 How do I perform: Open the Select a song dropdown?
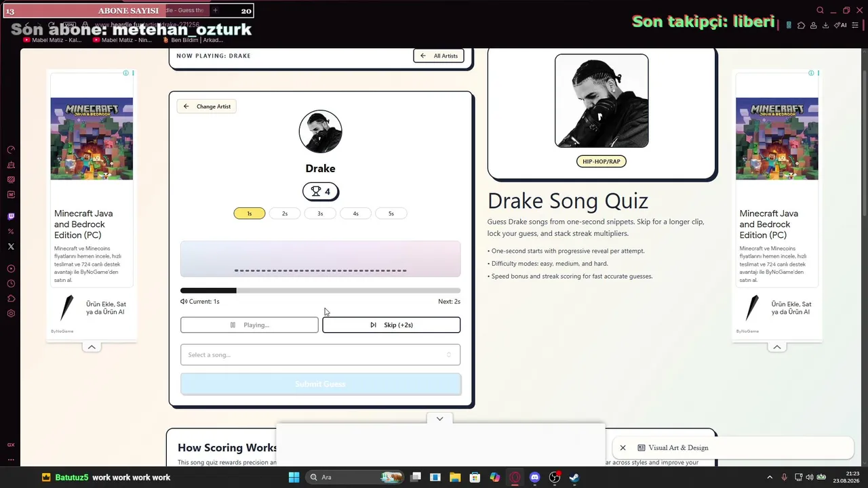(x=320, y=354)
